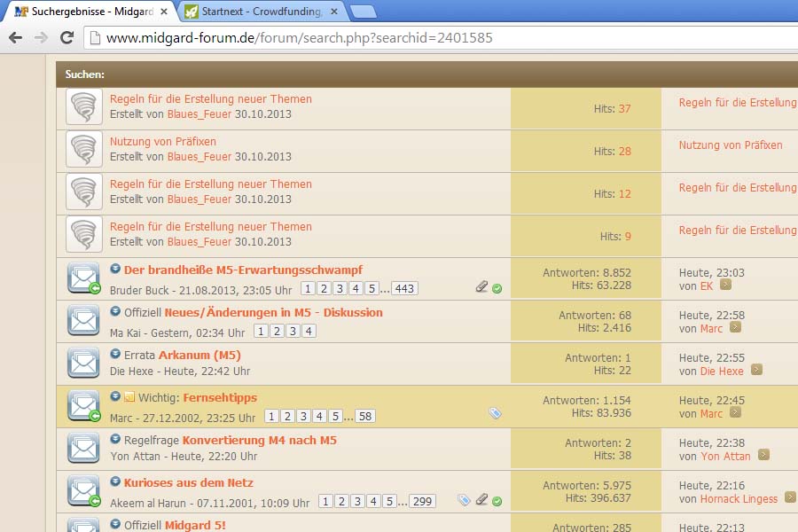Expand the round arrow before Regelfrage Konvertierung M4 nach M5
Screen dimensions: 798x532
pyautogui.click(x=115, y=439)
